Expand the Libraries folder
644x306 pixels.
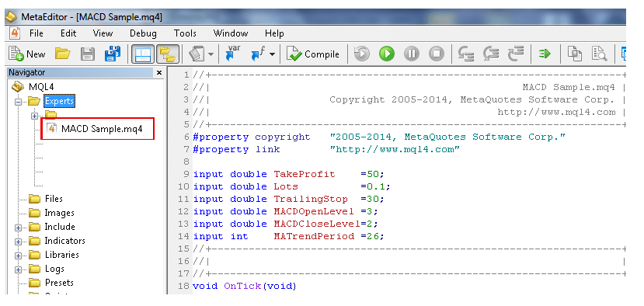point(18,256)
